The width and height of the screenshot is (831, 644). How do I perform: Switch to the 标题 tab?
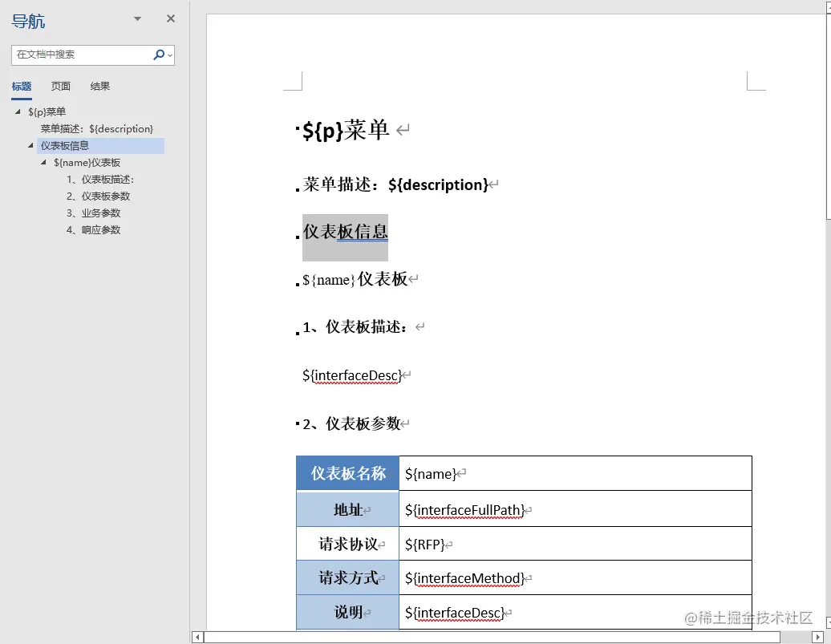click(22, 87)
